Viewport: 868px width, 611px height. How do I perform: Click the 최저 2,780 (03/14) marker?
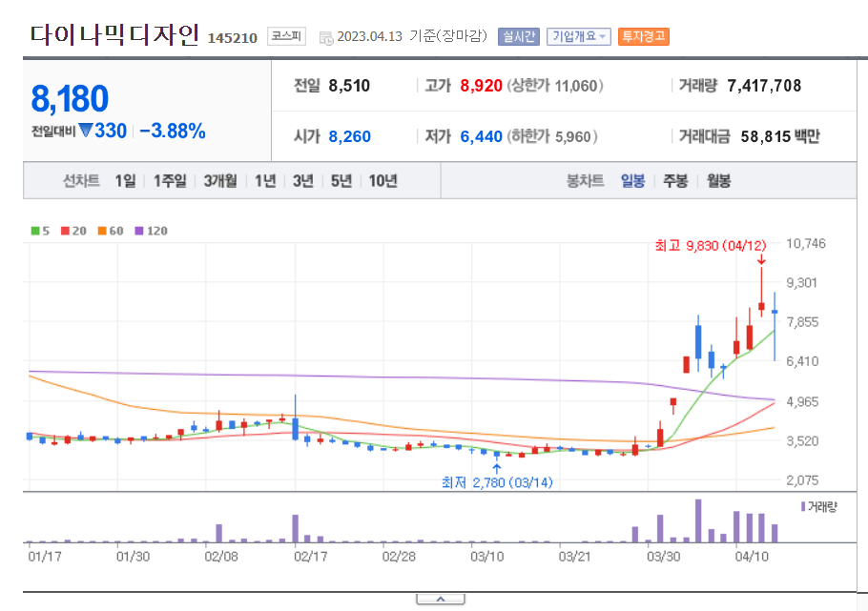point(497,482)
